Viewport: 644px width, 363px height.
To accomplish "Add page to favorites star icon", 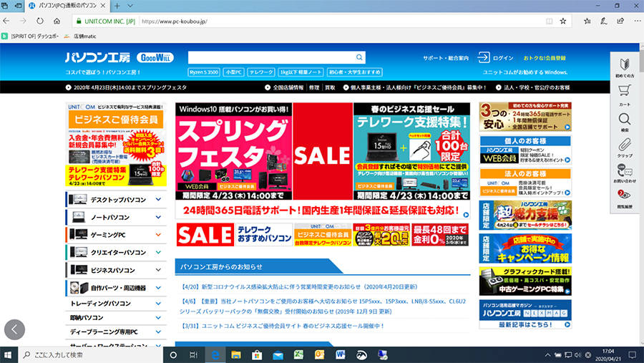I will [563, 21].
